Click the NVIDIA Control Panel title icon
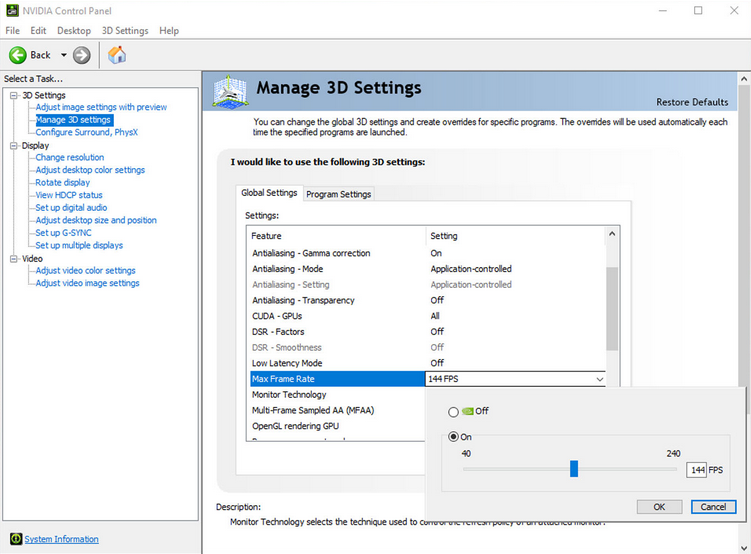 (11, 10)
